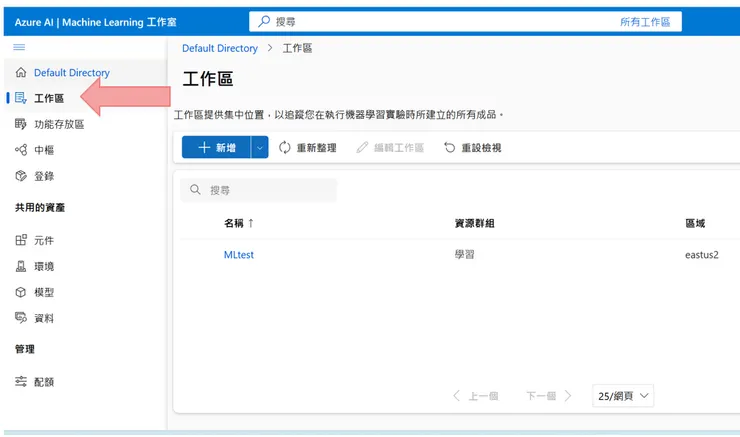Viewport: 740px width, 437px height.
Task: Click the 功能存放區 feature store icon
Action: coord(21,124)
